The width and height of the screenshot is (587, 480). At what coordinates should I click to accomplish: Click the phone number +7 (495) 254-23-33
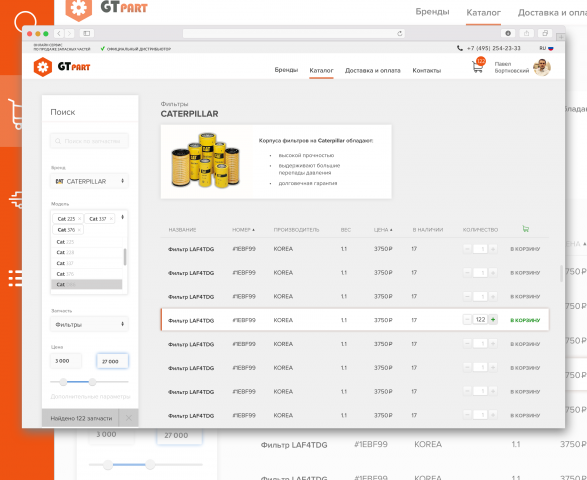pyautogui.click(x=493, y=48)
